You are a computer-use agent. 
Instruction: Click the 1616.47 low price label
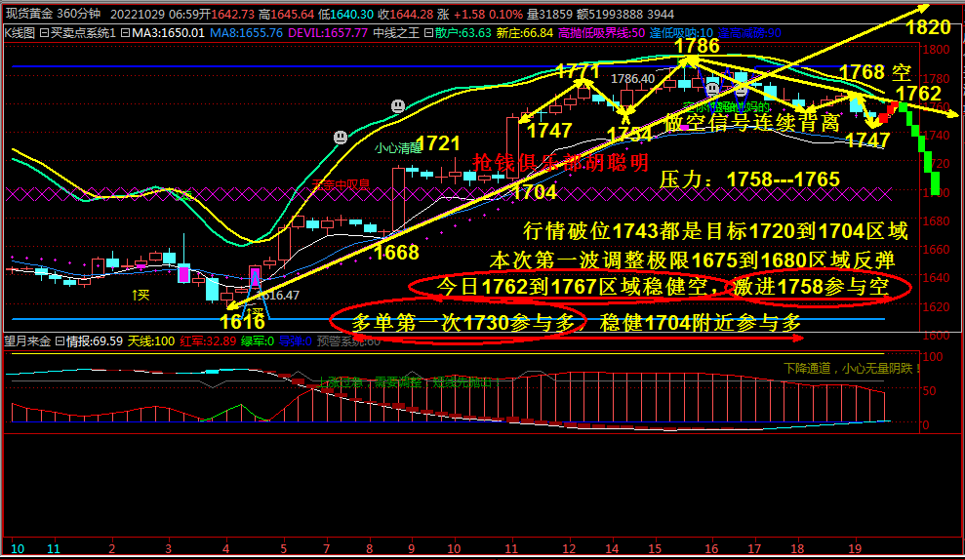(277, 296)
